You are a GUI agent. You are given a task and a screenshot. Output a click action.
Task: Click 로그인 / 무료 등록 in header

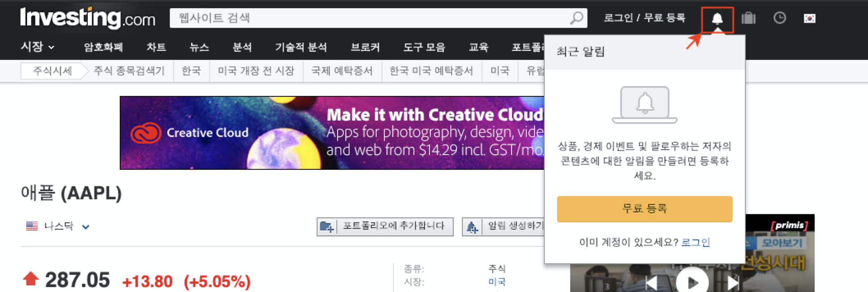pos(644,18)
